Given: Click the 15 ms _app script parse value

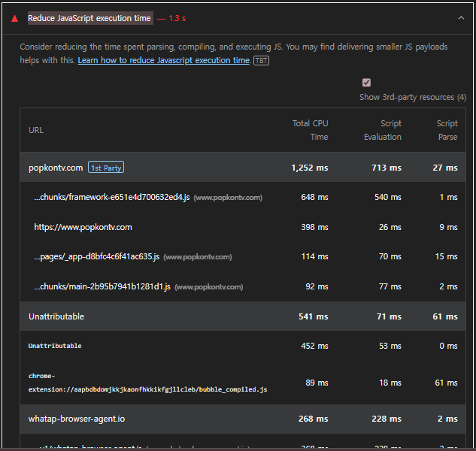Looking at the screenshot, I should pyautogui.click(x=446, y=257).
